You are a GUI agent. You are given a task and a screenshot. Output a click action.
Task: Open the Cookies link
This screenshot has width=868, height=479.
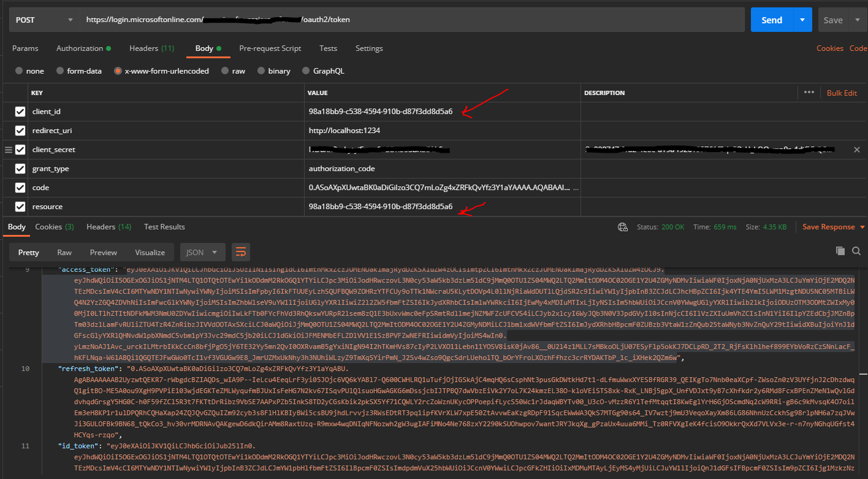[830, 48]
